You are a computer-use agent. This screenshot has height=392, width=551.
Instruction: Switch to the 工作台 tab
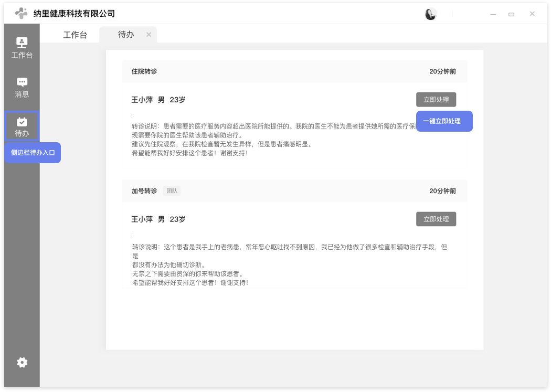tap(75, 35)
